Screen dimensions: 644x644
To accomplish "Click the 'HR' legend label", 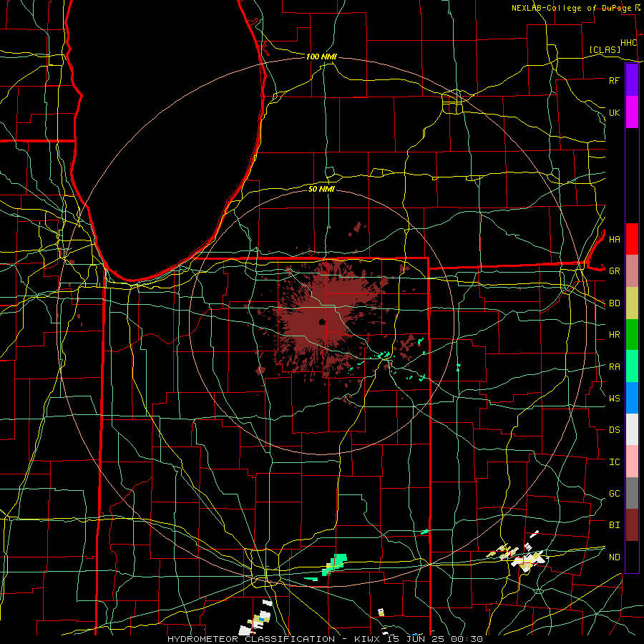I will point(614,335).
